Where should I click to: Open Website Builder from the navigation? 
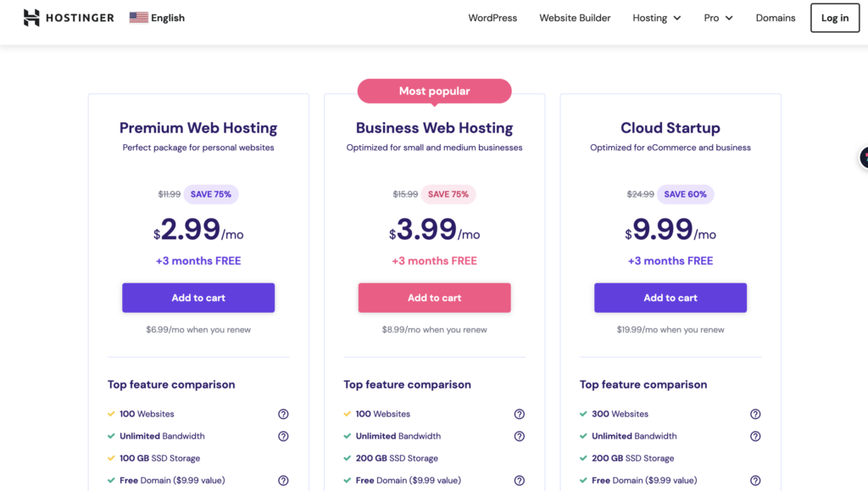[575, 18]
